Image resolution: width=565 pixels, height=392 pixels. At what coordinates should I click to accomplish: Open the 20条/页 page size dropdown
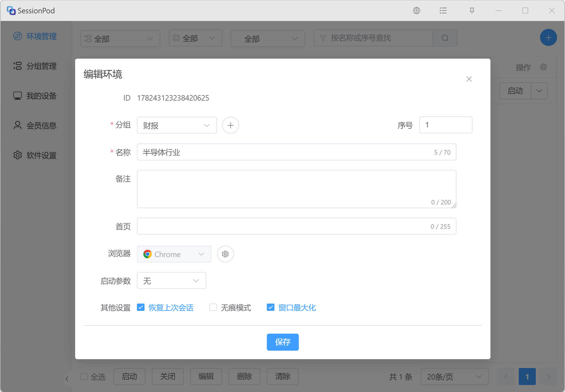pos(455,377)
